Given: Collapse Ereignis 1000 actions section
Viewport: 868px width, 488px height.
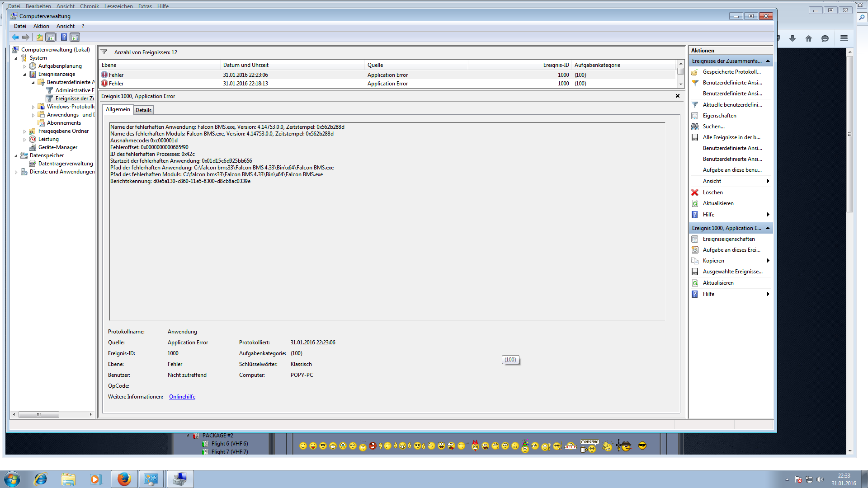Looking at the screenshot, I should tap(768, 228).
